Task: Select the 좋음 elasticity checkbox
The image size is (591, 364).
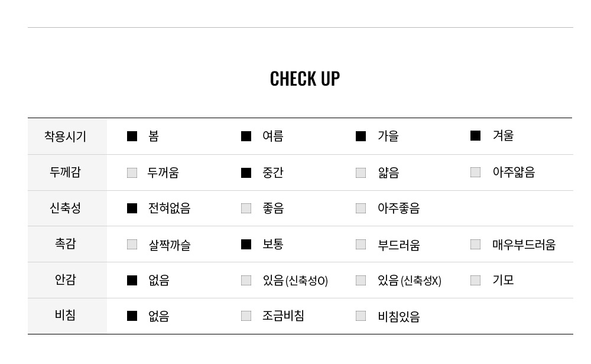Action: tap(246, 208)
